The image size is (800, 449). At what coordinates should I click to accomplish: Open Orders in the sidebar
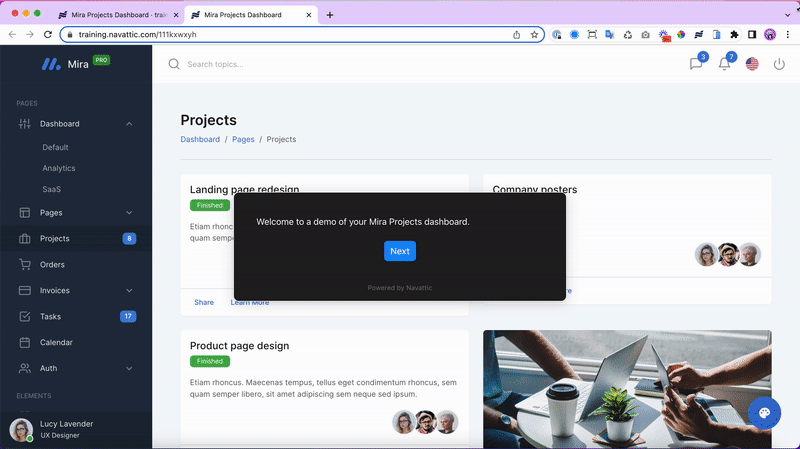click(x=76, y=265)
